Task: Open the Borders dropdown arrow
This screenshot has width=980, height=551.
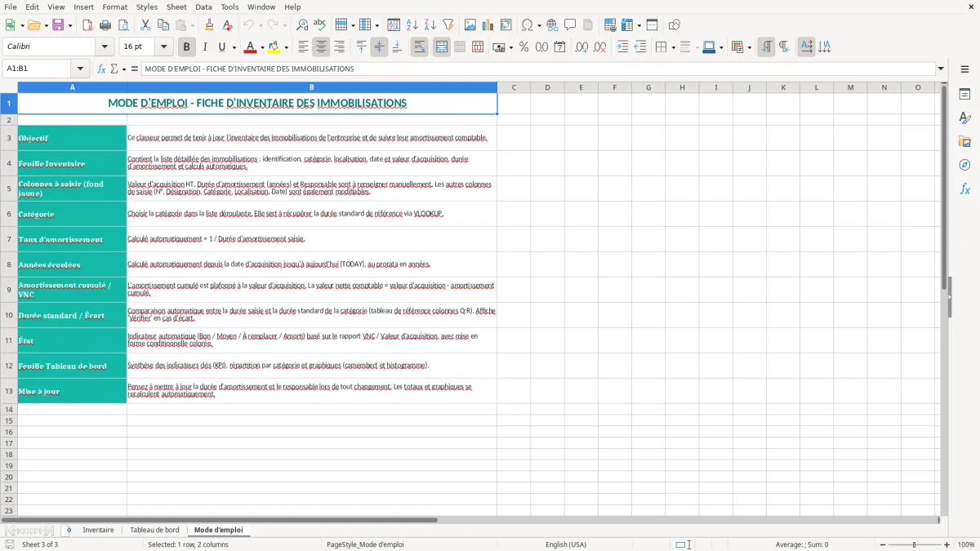Action: tap(673, 47)
